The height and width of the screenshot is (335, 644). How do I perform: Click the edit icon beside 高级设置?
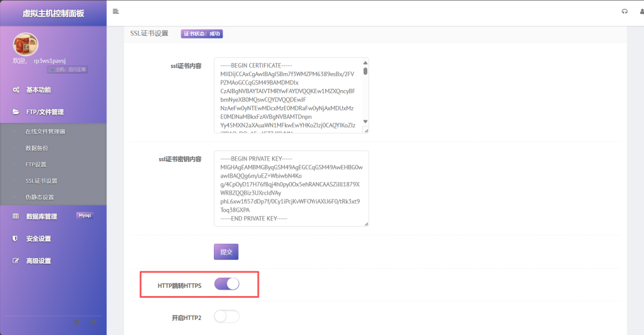point(16,261)
